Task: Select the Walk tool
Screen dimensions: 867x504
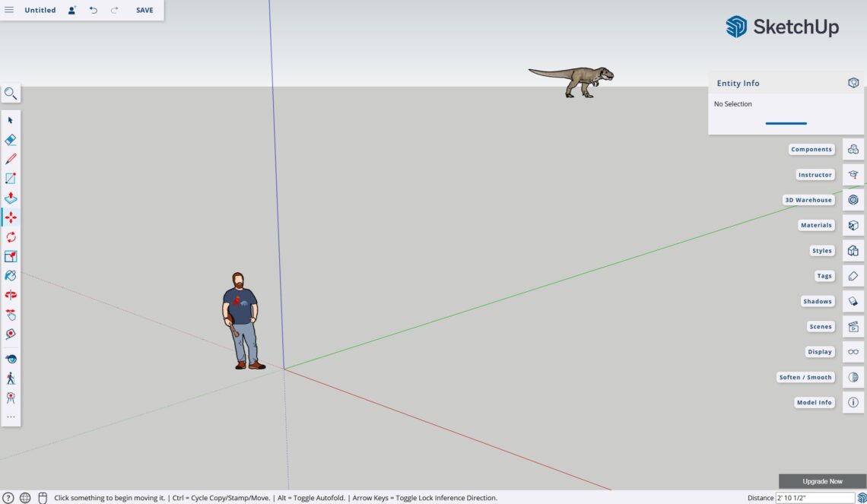Action: (x=11, y=378)
